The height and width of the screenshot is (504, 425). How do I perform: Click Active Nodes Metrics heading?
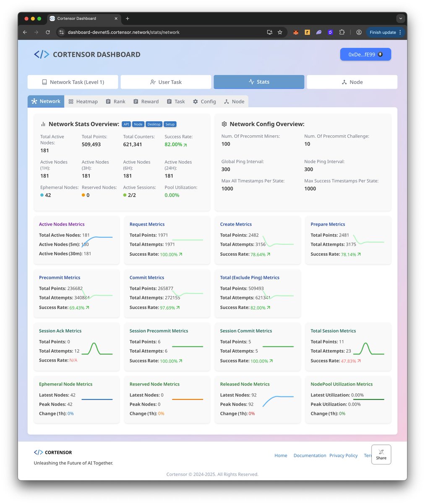[x=62, y=224]
